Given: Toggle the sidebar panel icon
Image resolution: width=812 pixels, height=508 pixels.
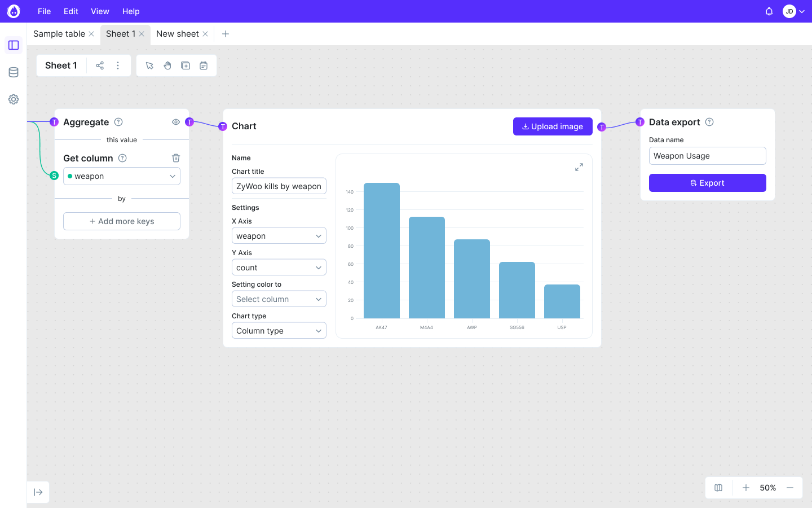Looking at the screenshot, I should pos(14,45).
